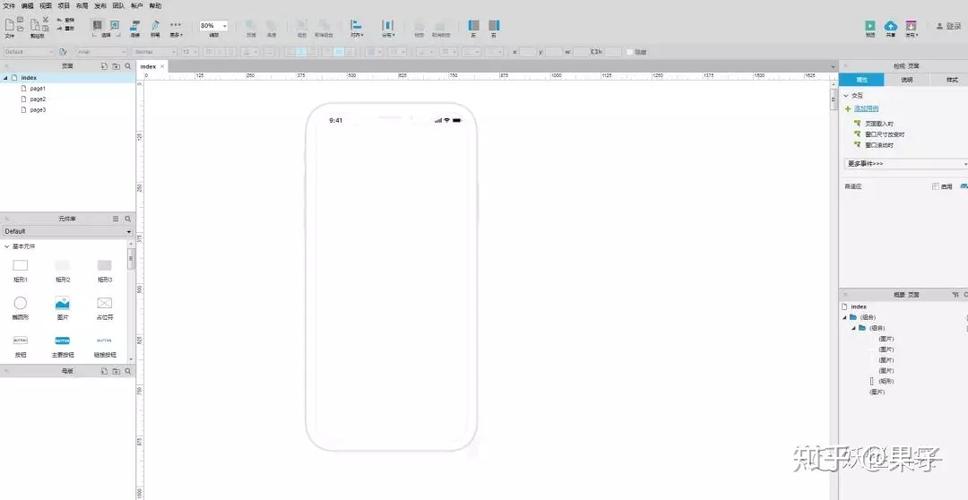Open the Arial font dropdown
The height and width of the screenshot is (500, 968).
tap(102, 52)
